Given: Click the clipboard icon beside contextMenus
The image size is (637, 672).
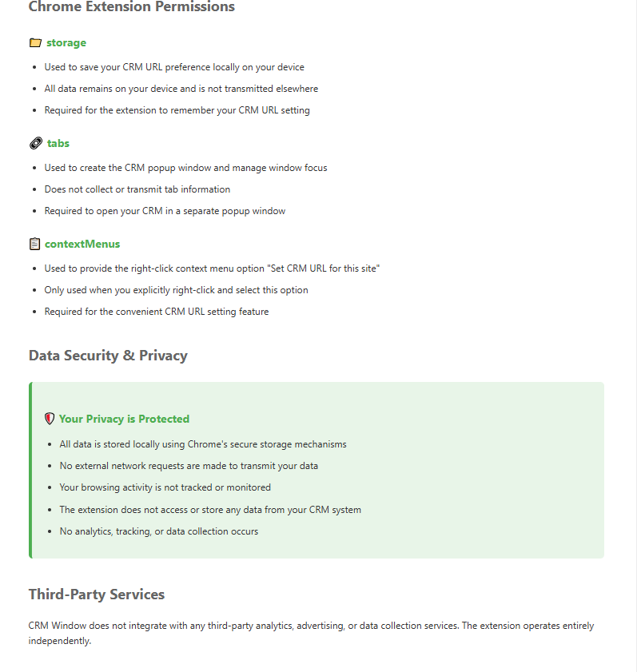Looking at the screenshot, I should point(34,244).
